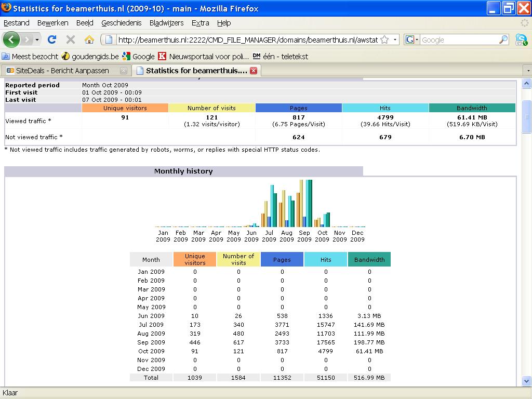Open the Bestand menu

[x=16, y=23]
